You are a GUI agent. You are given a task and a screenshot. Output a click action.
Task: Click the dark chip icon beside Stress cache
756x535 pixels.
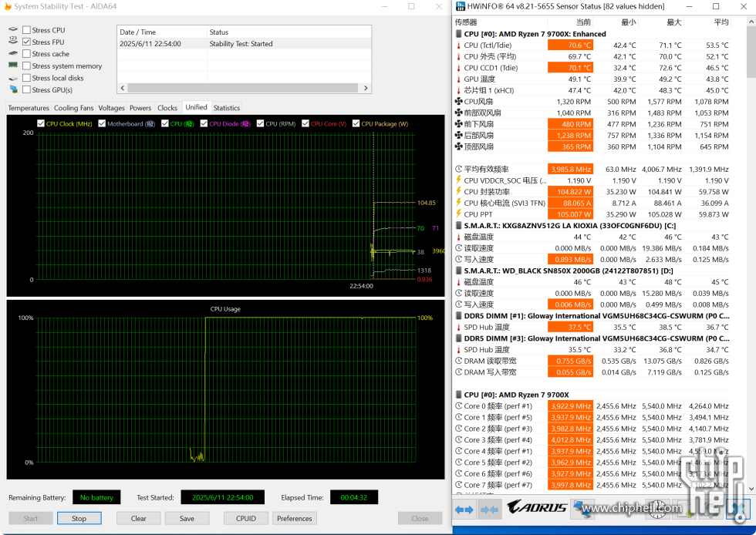coord(13,53)
